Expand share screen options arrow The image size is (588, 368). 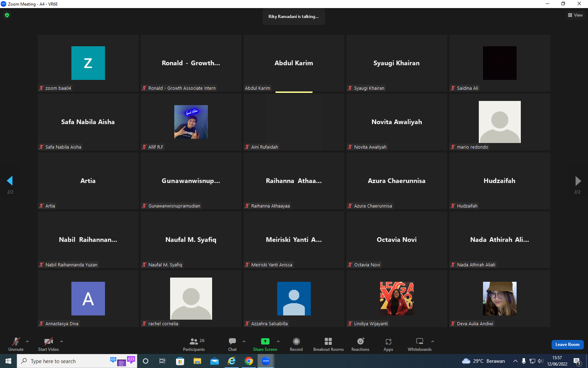point(278,341)
